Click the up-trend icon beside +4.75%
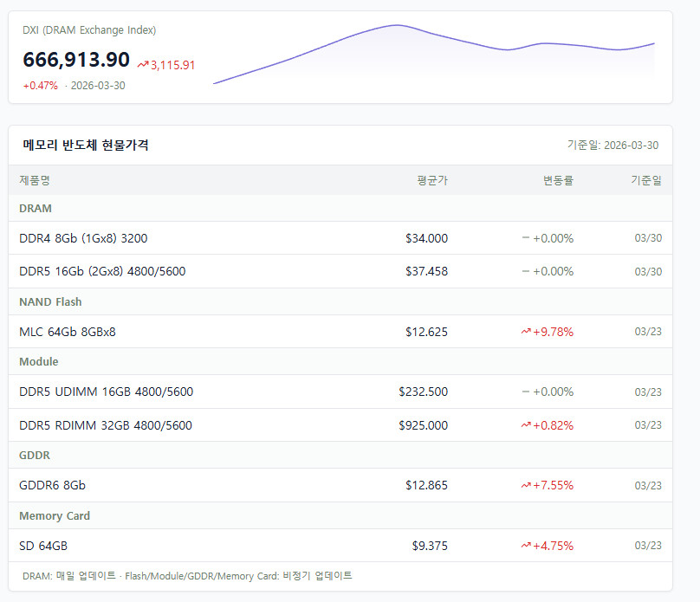 (526, 546)
